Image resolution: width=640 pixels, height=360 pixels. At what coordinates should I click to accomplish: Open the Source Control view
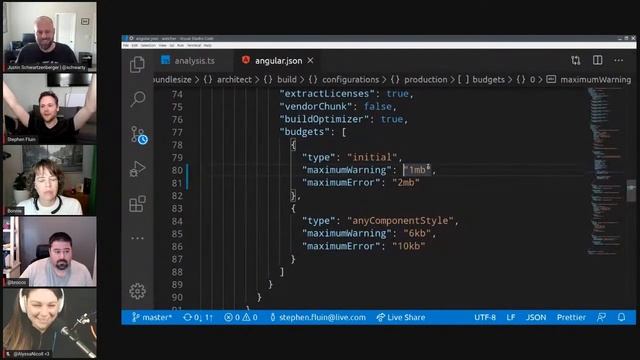(139, 135)
